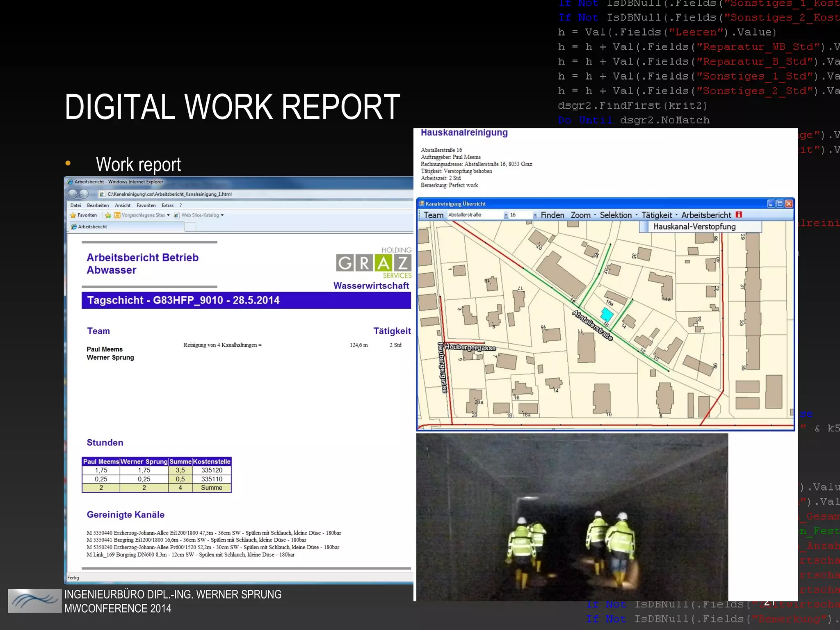Click 'Bemerkung: Perfect work' line
Image resolution: width=840 pixels, height=630 pixels.
point(450,185)
